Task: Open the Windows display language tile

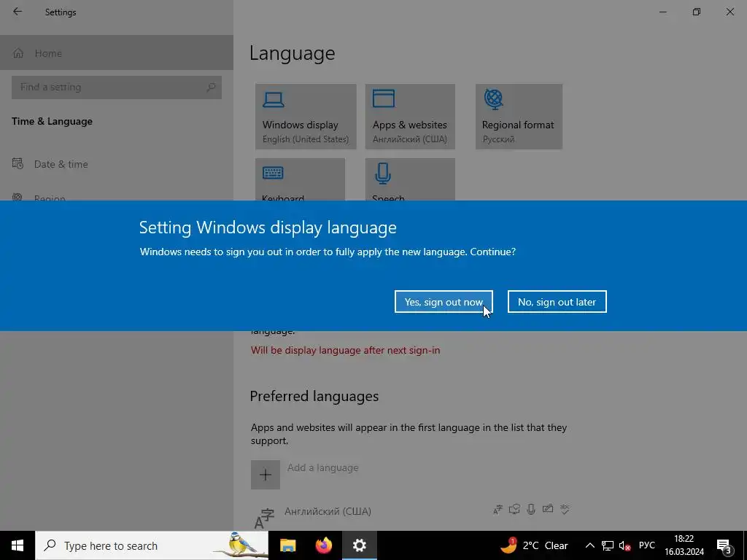Action: point(306,117)
